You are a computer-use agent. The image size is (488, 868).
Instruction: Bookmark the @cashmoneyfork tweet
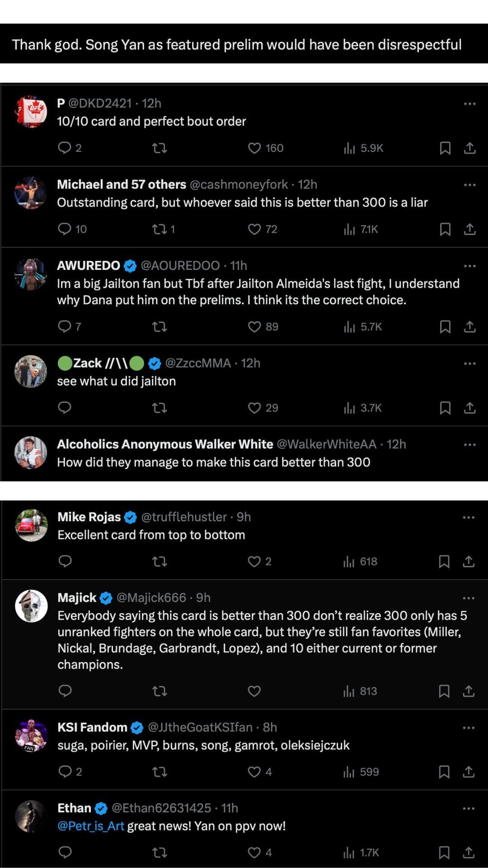click(445, 230)
